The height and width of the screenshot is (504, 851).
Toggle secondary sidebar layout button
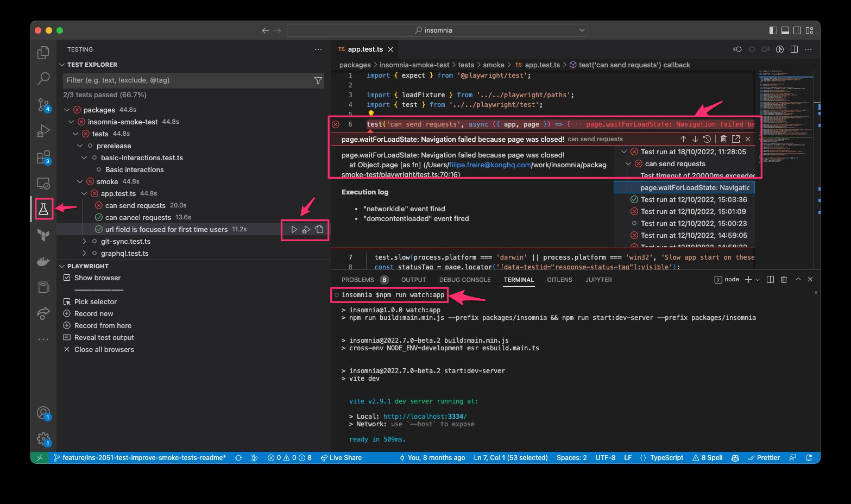click(797, 30)
